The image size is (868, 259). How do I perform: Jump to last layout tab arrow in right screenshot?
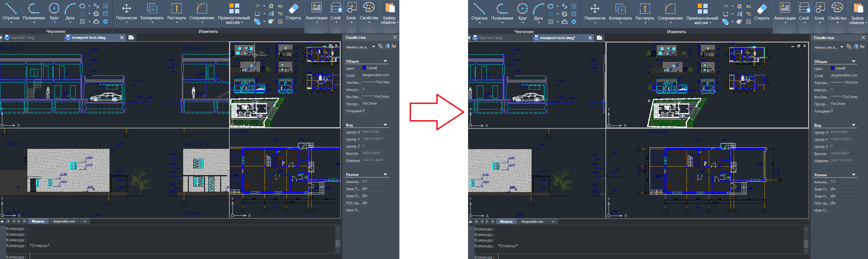click(493, 222)
